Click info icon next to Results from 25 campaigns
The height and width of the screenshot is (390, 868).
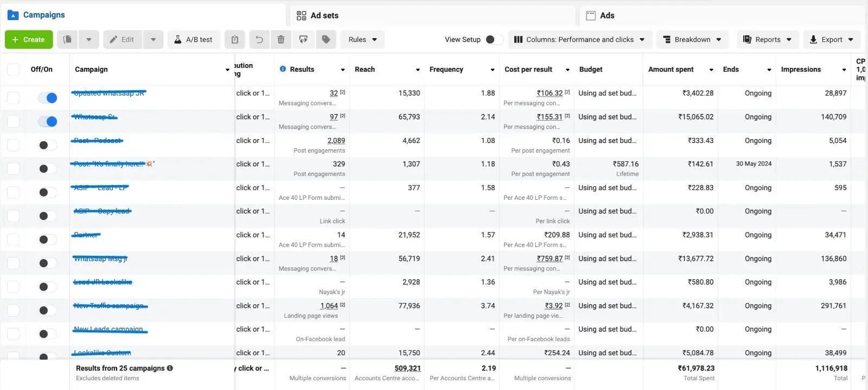[x=170, y=368]
